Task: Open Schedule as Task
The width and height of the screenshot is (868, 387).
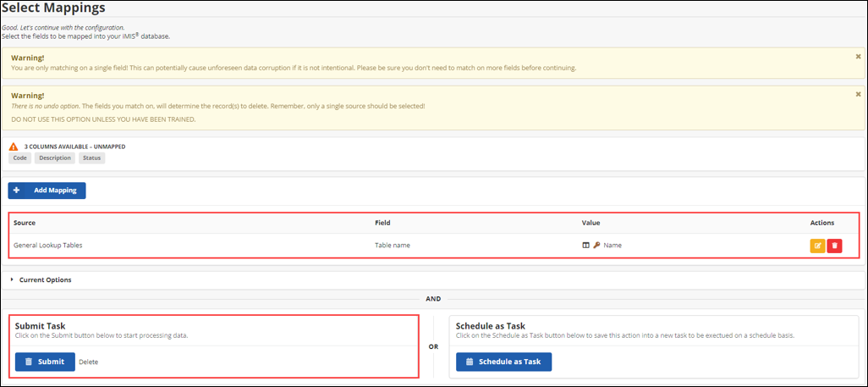Action: [x=503, y=362]
